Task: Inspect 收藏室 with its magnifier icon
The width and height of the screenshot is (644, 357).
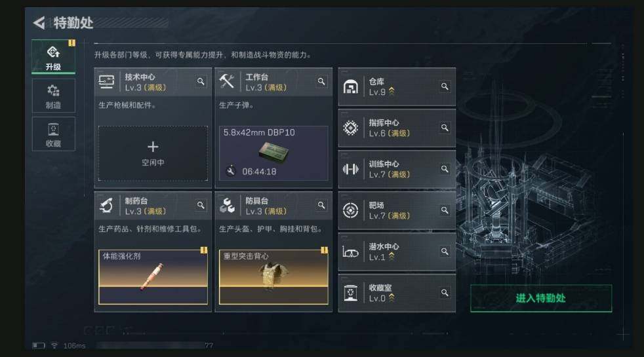Action: pyautogui.click(x=445, y=293)
